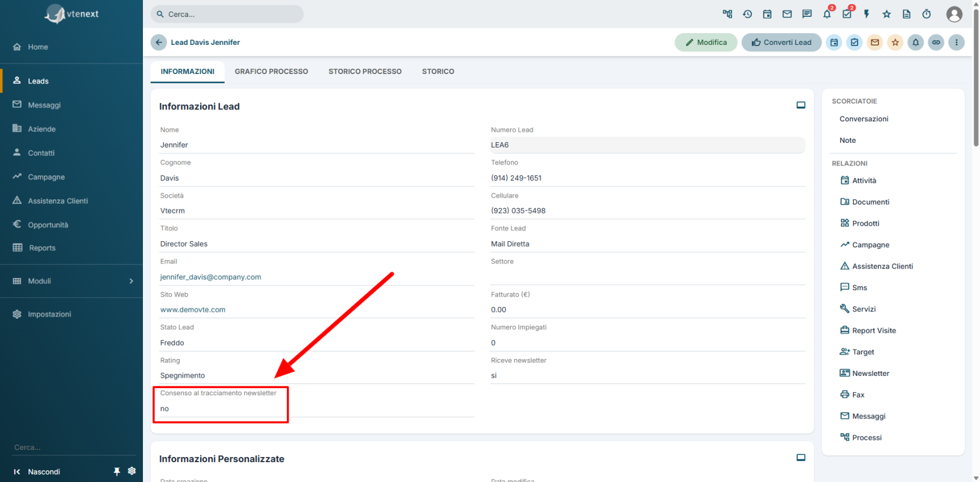The width and height of the screenshot is (980, 482).
Task: Switch to Grafico Processo tab
Action: pos(271,72)
